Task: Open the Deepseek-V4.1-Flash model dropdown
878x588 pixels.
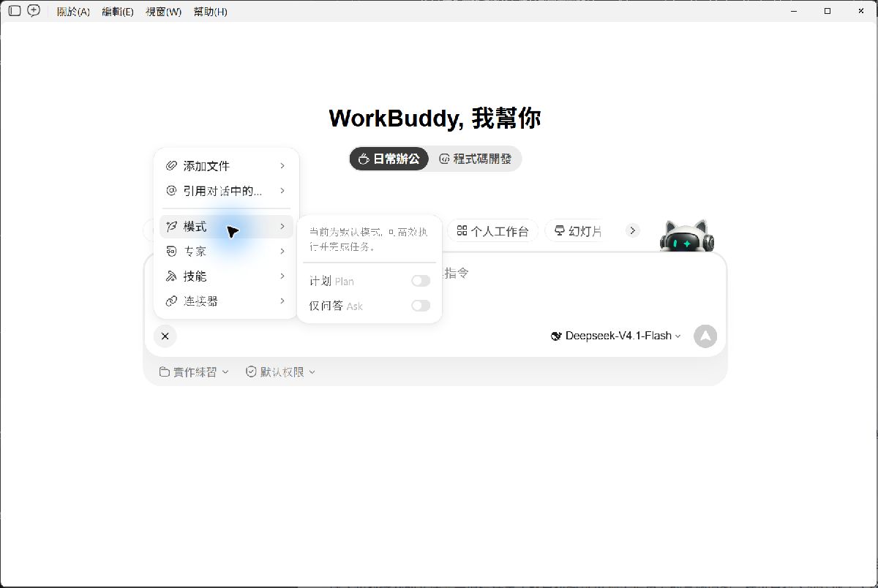Action: point(616,336)
